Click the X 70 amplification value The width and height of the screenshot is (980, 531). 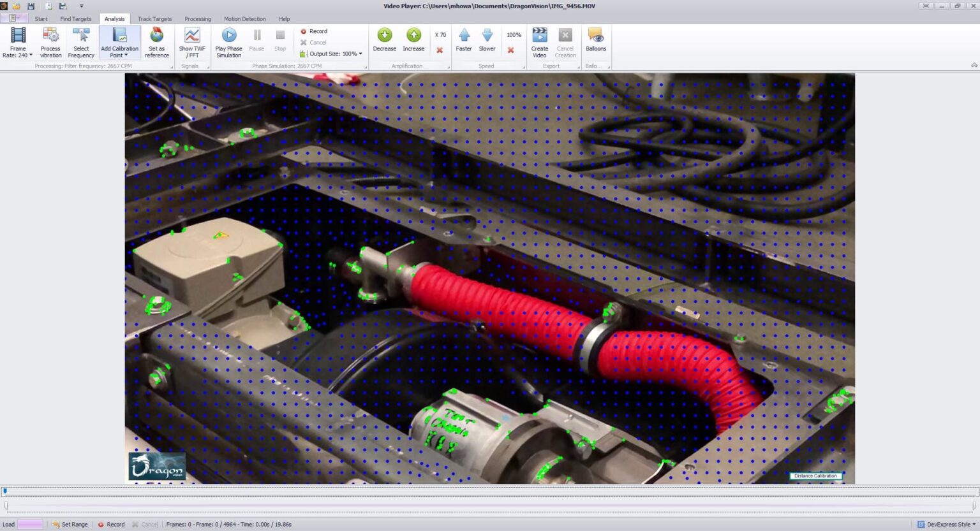pyautogui.click(x=440, y=35)
